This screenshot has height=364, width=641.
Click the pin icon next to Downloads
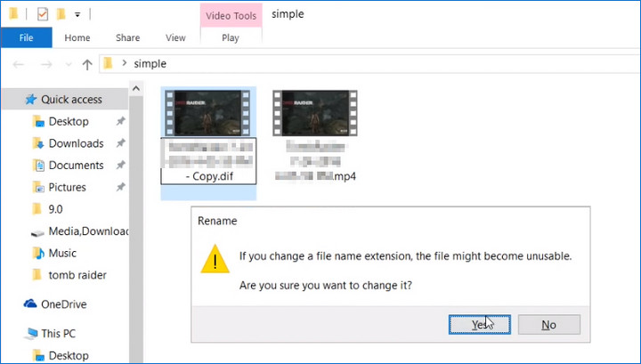point(120,143)
